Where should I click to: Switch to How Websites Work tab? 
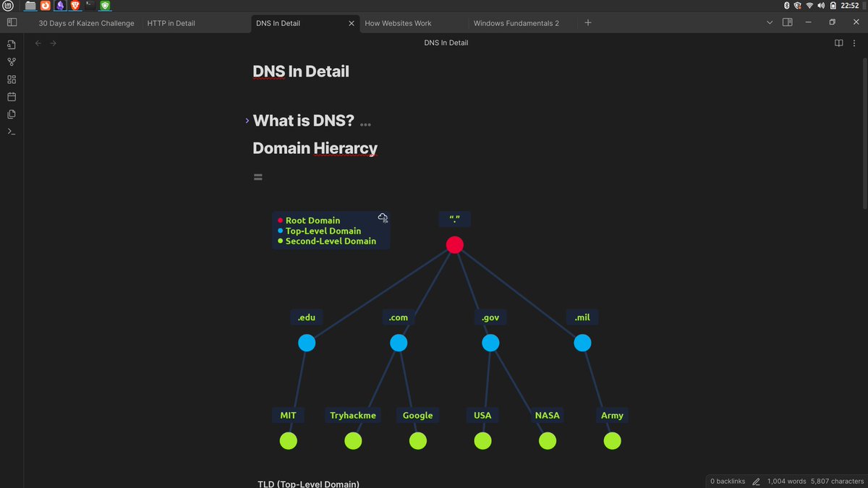[398, 23]
